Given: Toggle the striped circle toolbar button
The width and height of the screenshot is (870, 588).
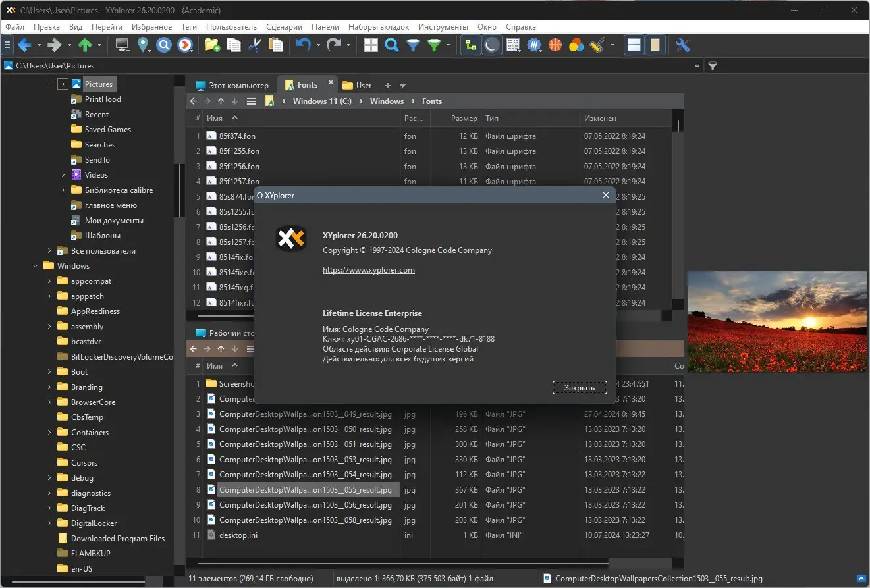Looking at the screenshot, I should coord(534,45).
